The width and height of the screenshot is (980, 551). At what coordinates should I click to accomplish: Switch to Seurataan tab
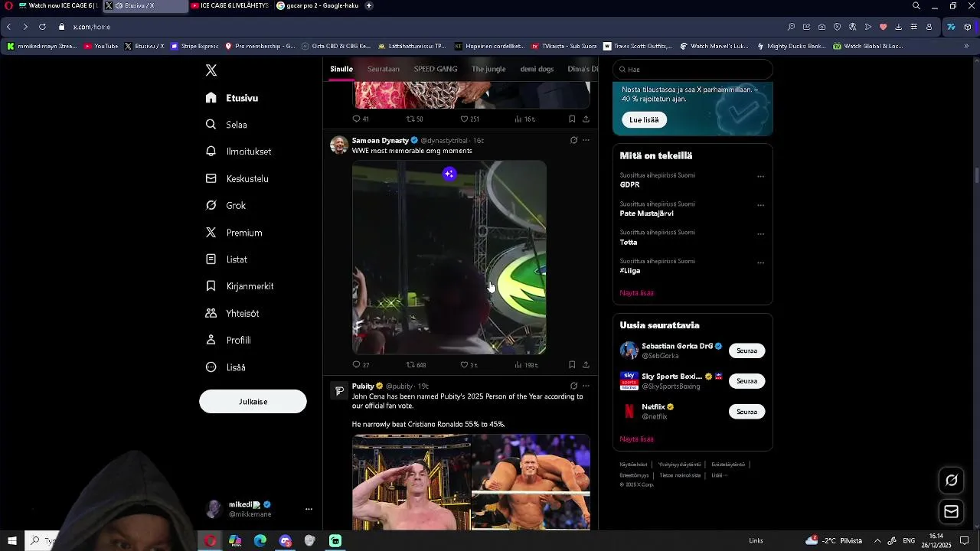pyautogui.click(x=384, y=69)
